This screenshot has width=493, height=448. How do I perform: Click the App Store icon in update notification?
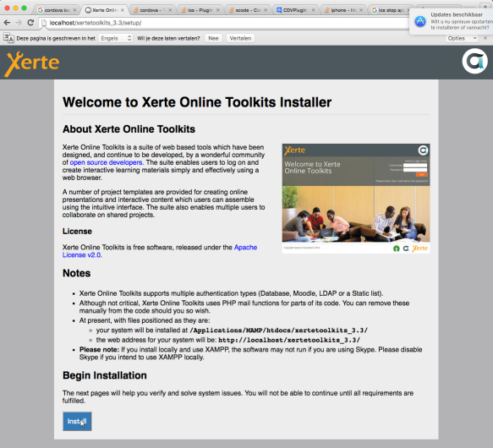[x=420, y=21]
